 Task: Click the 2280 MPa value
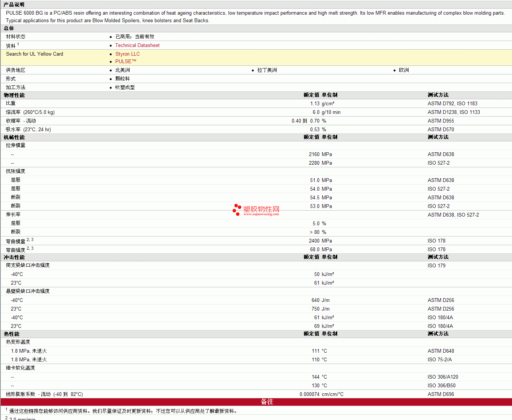[x=320, y=163]
